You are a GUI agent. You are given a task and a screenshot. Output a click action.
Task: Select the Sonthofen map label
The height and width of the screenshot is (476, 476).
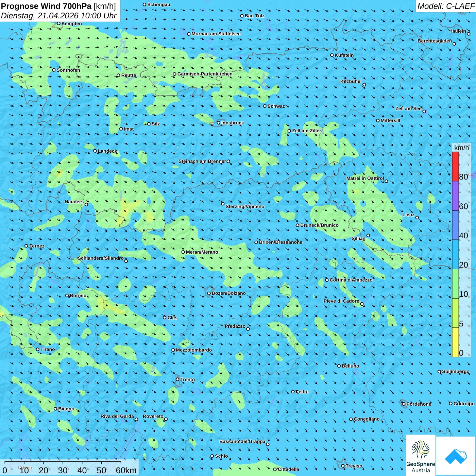coord(68,70)
